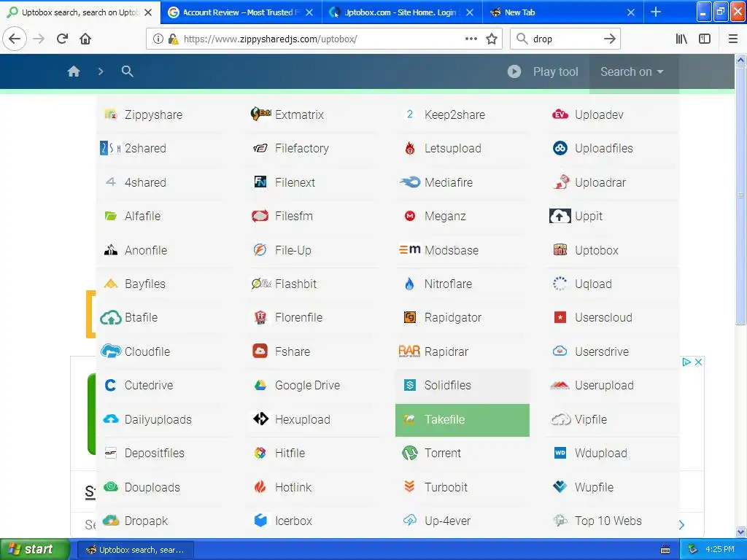Viewport: 747px width, 560px height.
Task: Click the breadcrumb chevron in navbar
Action: coord(101,71)
